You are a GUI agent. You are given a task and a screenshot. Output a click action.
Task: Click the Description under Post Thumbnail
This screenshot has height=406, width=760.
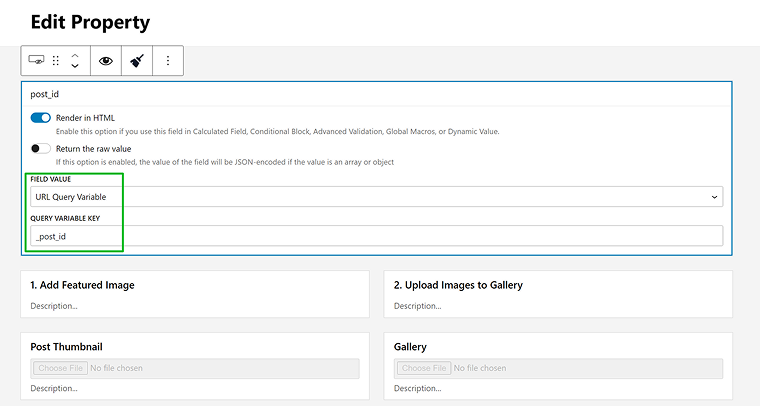[x=54, y=389]
